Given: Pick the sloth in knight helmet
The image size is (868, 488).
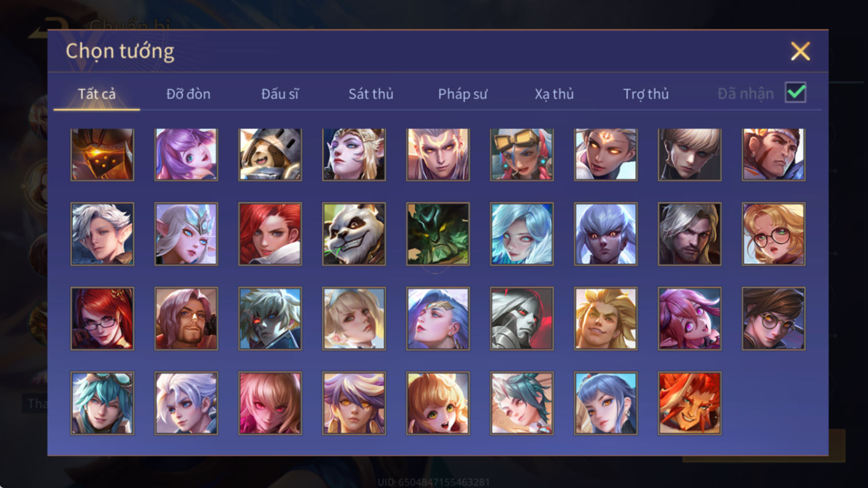Looking at the screenshot, I should 270,154.
